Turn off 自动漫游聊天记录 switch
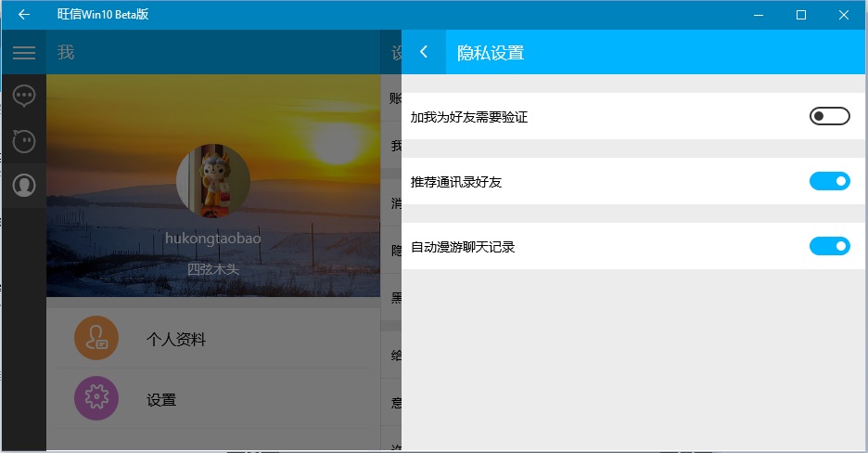 (829, 246)
